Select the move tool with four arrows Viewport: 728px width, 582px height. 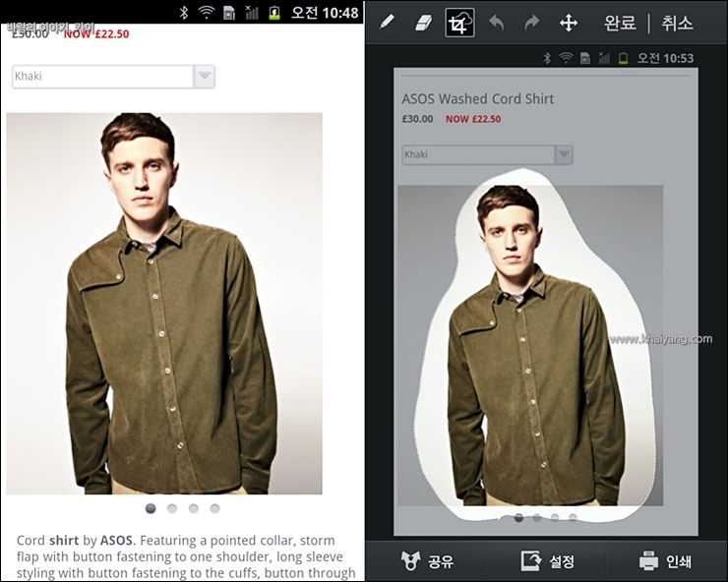pos(569,23)
